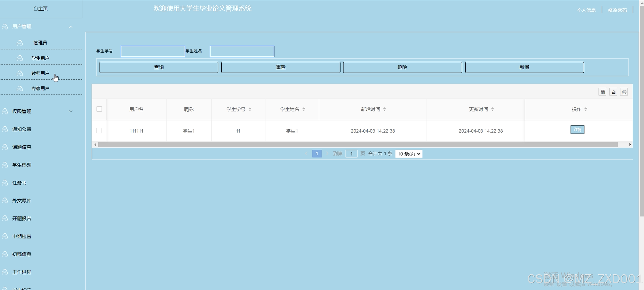Click the 新增 add button

524,67
